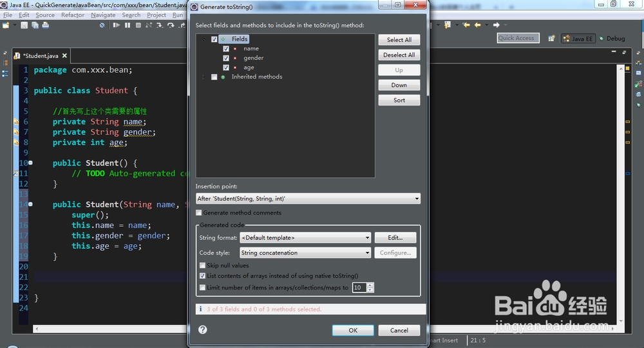Click the Step Into icon
This screenshot has width=644, height=348.
(159, 25)
